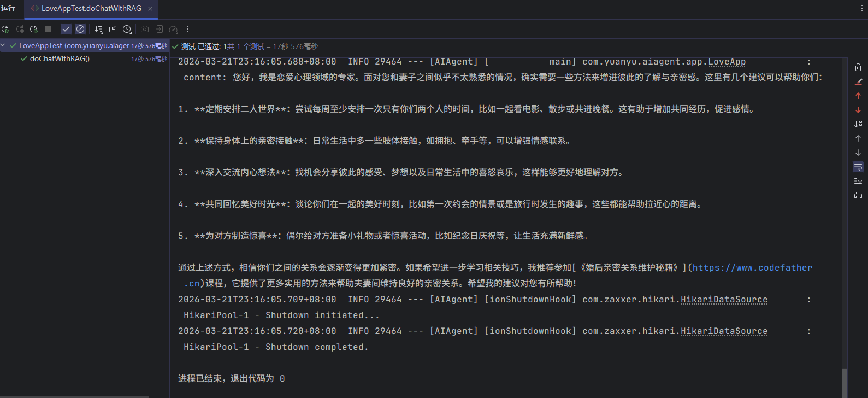
Task: Open the https://www.codefather link
Action: tap(752, 267)
